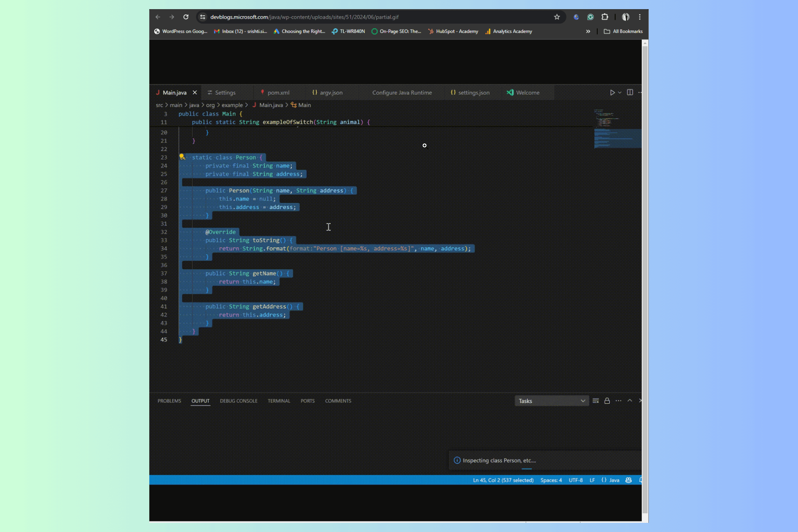This screenshot has width=798, height=532.
Task: Open the PORTS panel tab
Action: tap(308, 401)
